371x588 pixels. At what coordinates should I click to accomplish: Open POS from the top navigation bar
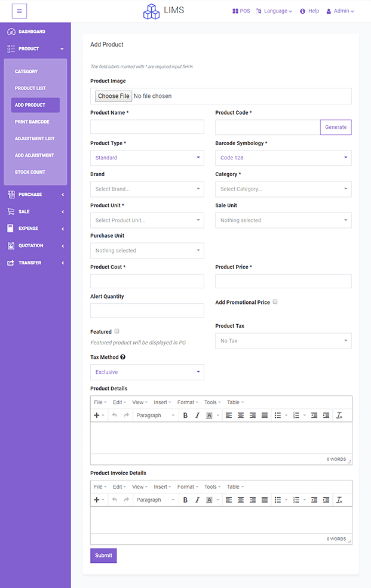(241, 10)
